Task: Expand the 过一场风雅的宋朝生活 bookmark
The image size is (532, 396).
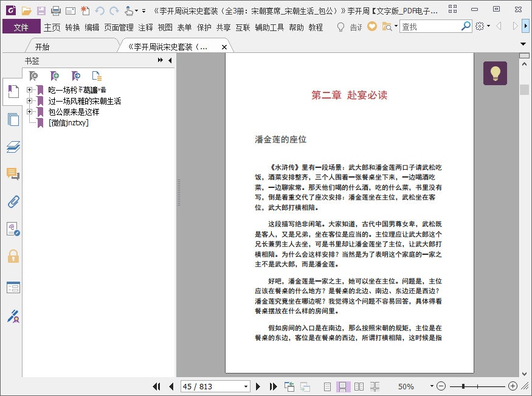Action: (30, 101)
